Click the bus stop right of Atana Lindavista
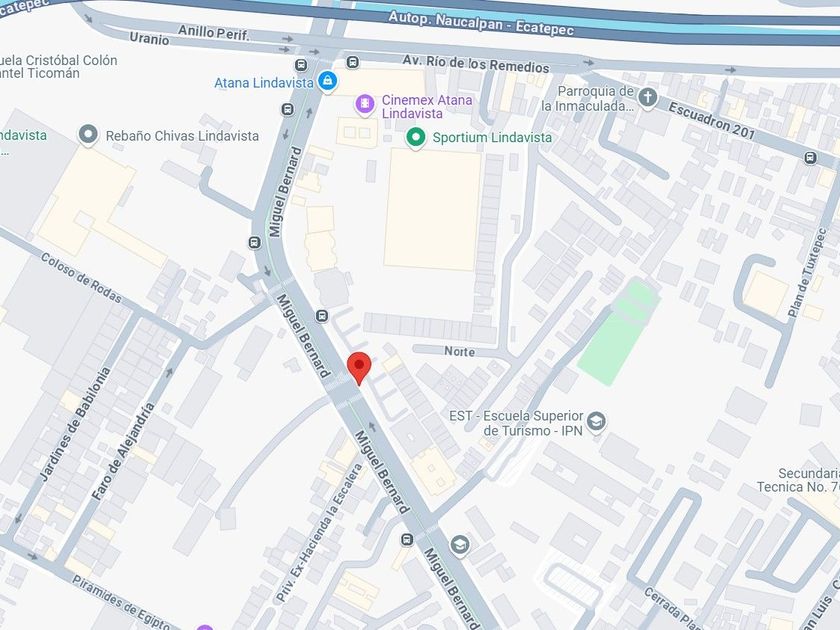 coord(352,62)
